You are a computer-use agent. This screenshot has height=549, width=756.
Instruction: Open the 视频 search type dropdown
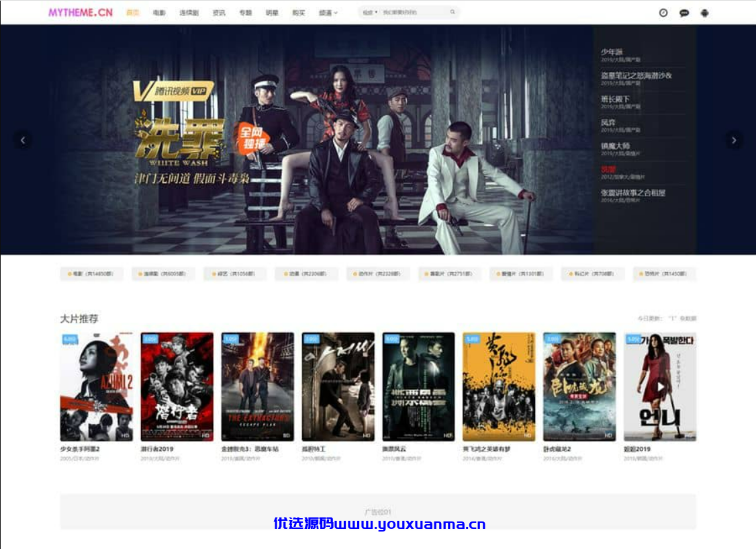pos(370,13)
